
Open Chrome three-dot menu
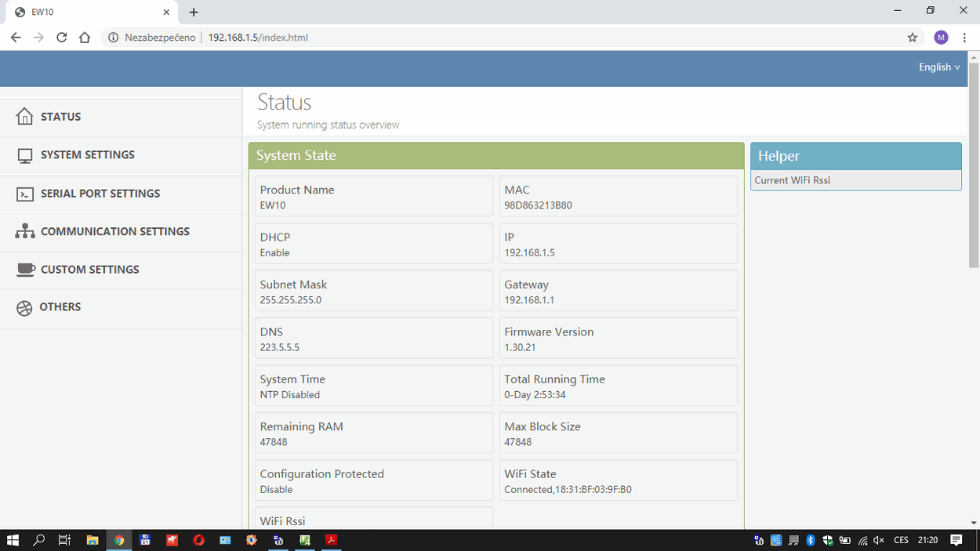click(x=964, y=38)
